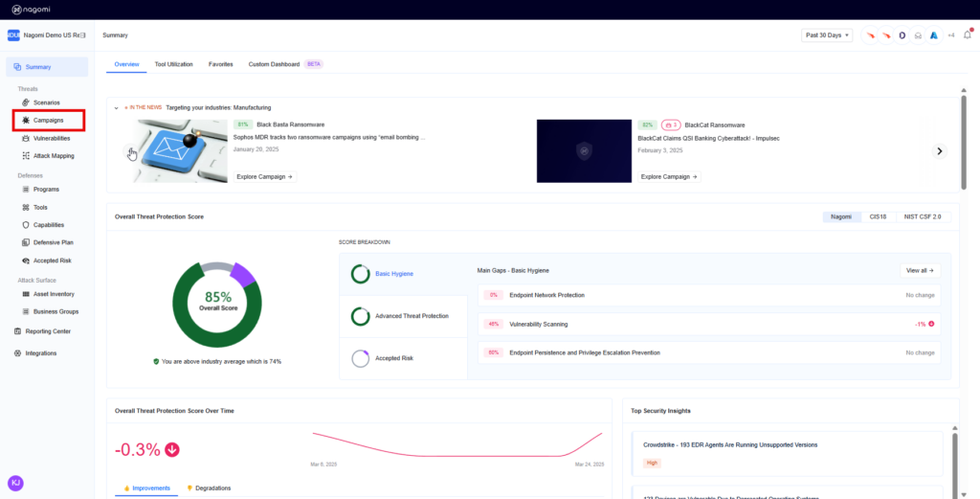980x499 pixels.
Task: Click the 81% Black Basta score badge
Action: pyautogui.click(x=242, y=125)
